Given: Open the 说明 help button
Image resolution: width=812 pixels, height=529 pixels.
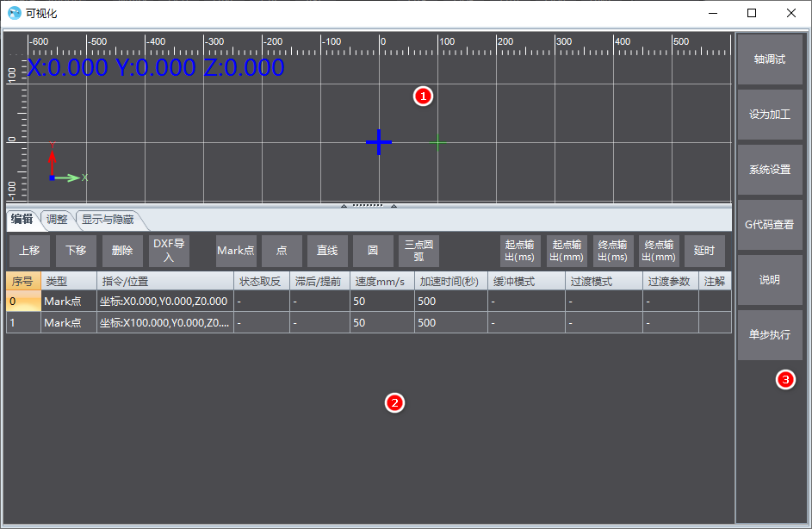Looking at the screenshot, I should [x=770, y=280].
